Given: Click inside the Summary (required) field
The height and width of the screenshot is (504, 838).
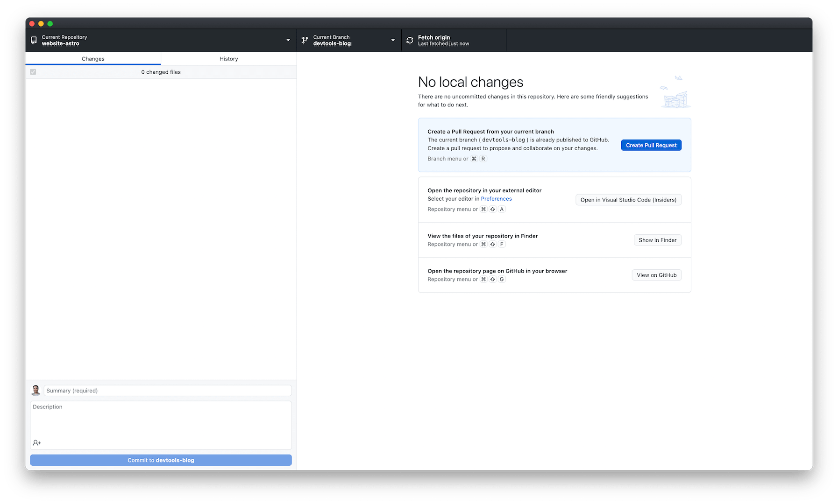Looking at the screenshot, I should point(167,390).
